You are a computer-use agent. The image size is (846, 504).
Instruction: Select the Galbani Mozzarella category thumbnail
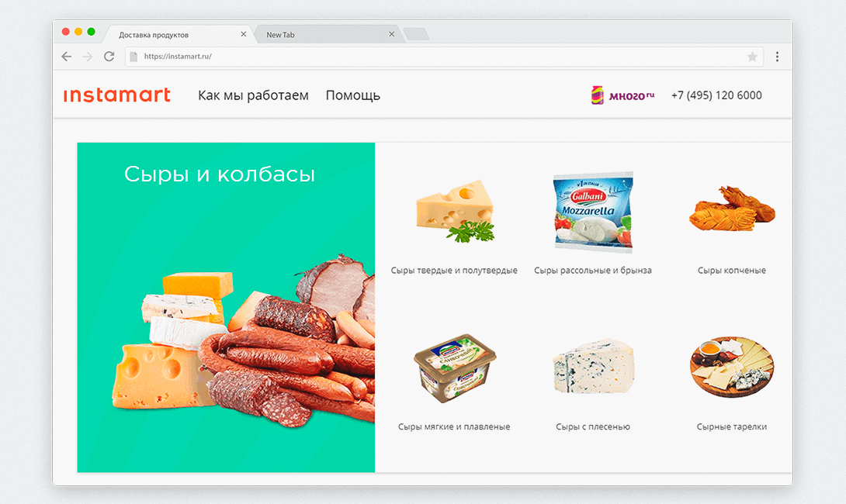pyautogui.click(x=593, y=212)
